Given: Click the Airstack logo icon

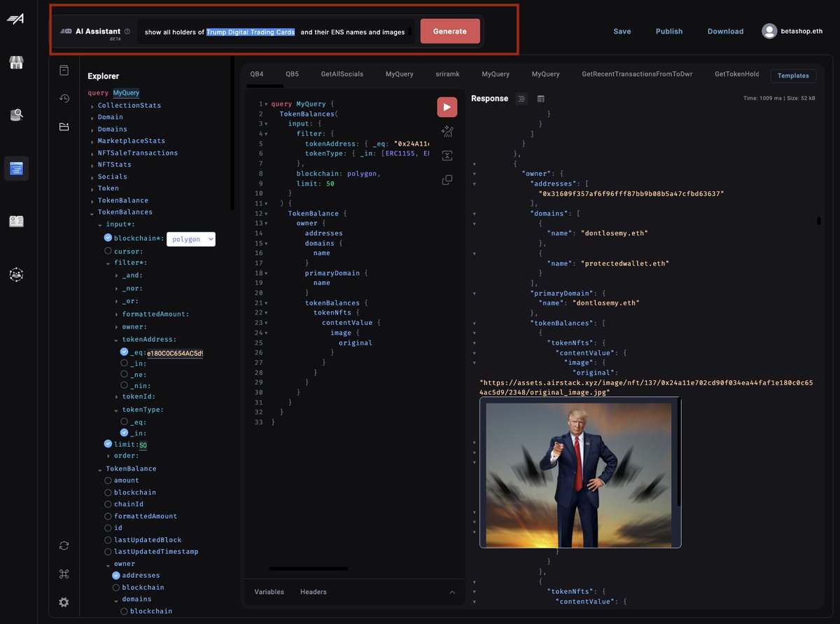Looking at the screenshot, I should [15, 19].
